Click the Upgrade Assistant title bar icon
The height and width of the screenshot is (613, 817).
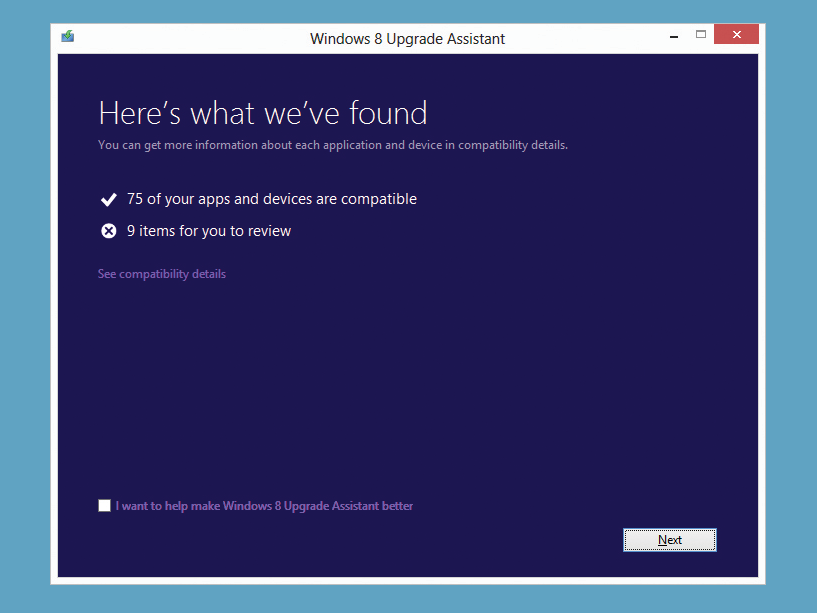point(68,36)
